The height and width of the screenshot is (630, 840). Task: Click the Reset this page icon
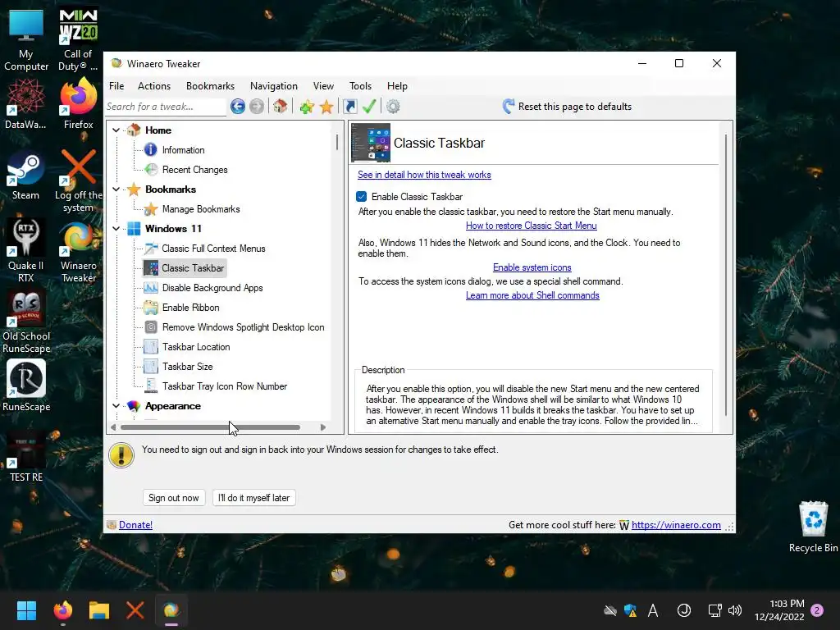coord(509,106)
